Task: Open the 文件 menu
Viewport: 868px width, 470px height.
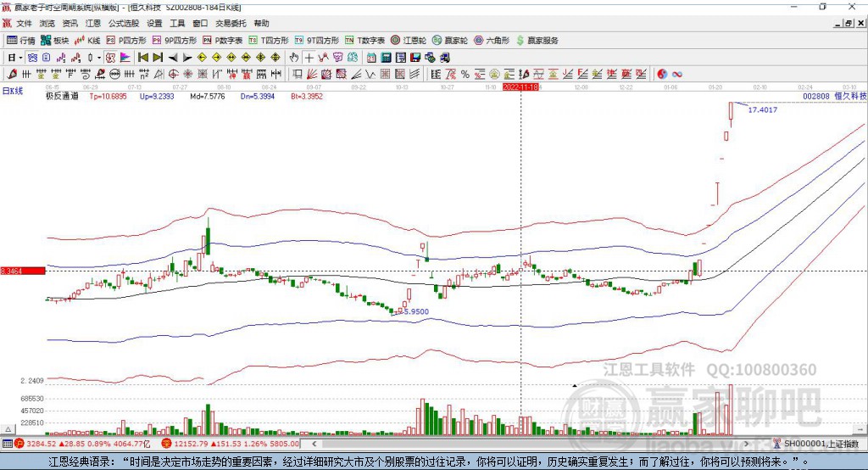Action: pyautogui.click(x=25, y=23)
